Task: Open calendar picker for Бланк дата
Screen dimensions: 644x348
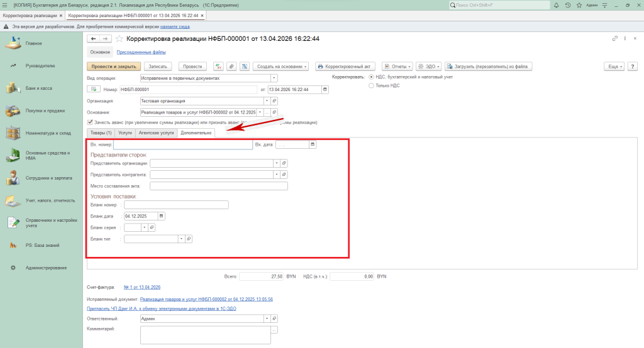Action: (x=162, y=216)
